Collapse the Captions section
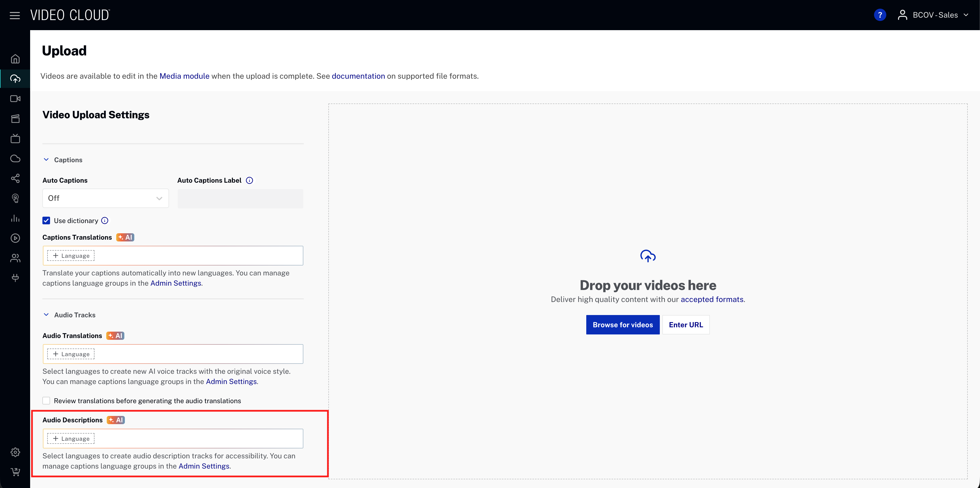Viewport: 980px width, 488px height. pyautogui.click(x=46, y=159)
